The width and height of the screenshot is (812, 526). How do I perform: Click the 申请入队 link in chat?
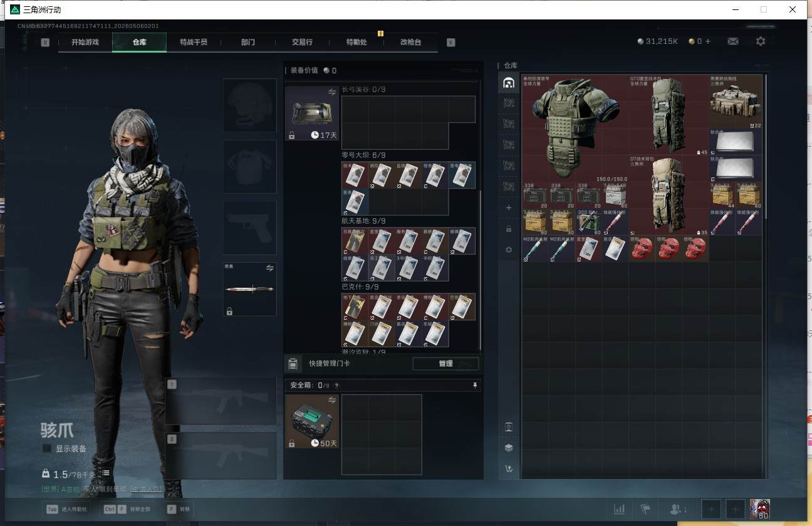tap(147, 489)
